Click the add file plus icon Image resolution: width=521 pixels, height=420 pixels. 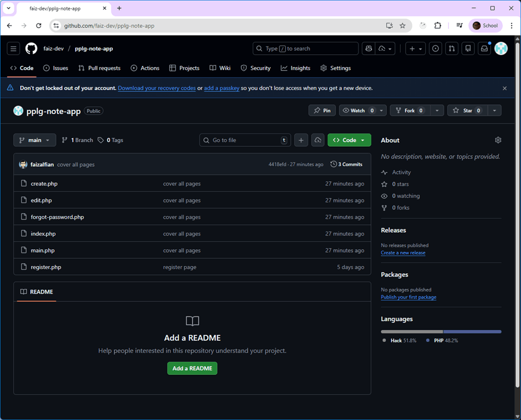(x=301, y=140)
